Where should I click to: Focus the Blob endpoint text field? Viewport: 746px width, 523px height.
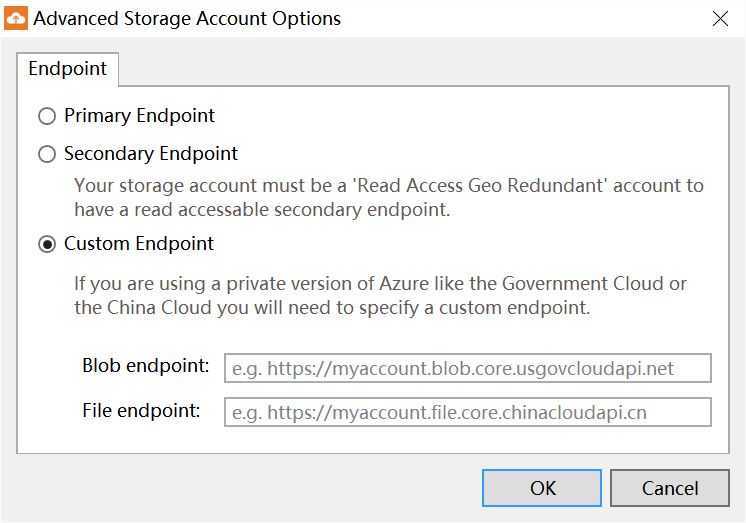click(x=468, y=368)
